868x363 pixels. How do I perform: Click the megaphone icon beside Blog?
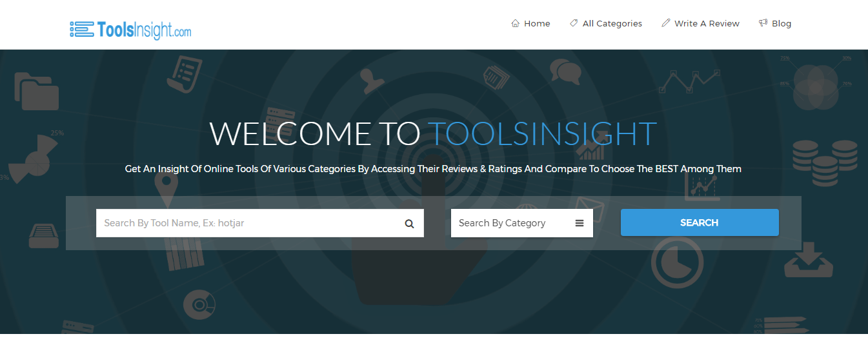pos(763,23)
